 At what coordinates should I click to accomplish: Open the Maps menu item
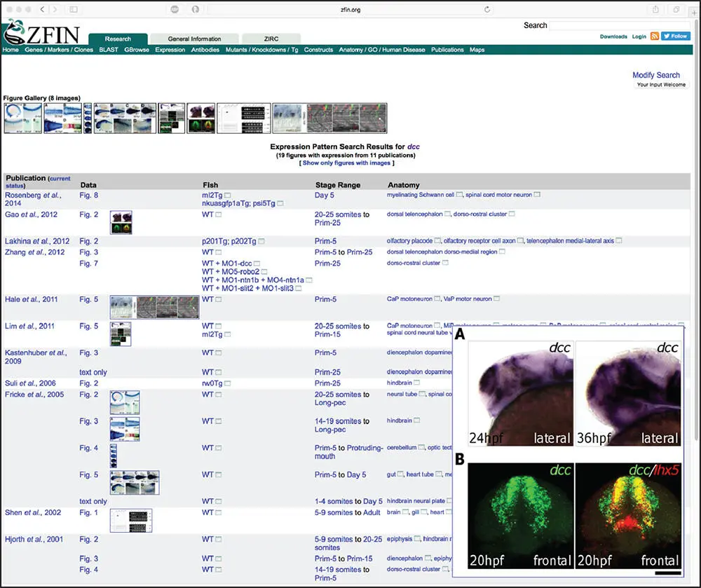pyautogui.click(x=477, y=50)
